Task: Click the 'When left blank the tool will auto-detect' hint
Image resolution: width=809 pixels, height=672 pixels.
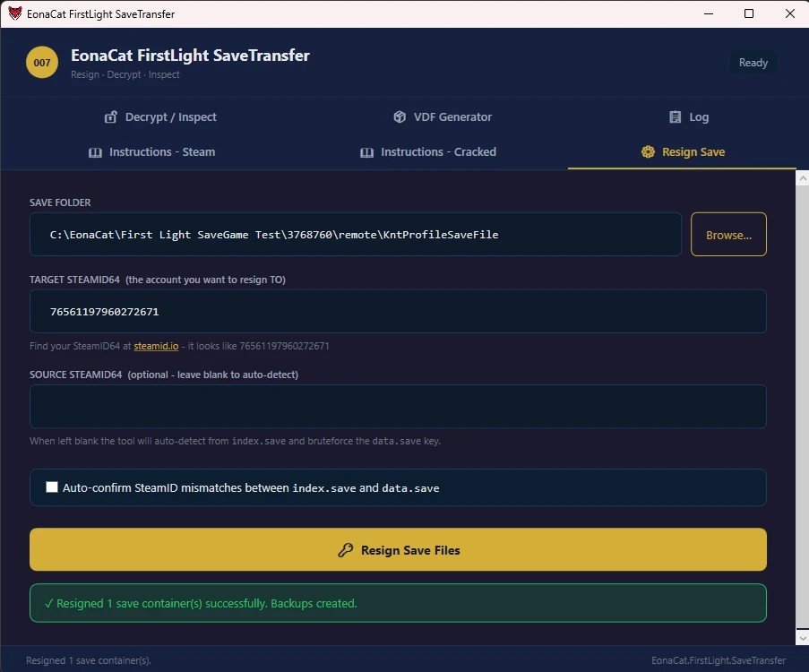Action: click(x=235, y=441)
